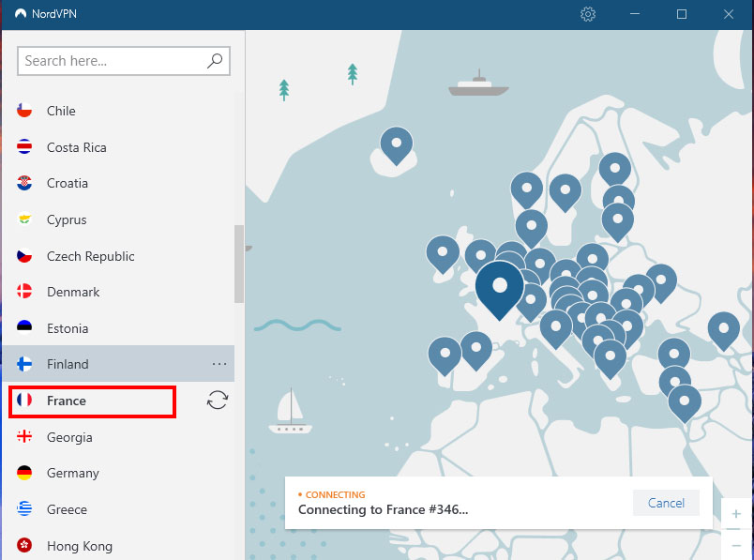
Task: Zoom out the map with minus button
Action: 736,542
